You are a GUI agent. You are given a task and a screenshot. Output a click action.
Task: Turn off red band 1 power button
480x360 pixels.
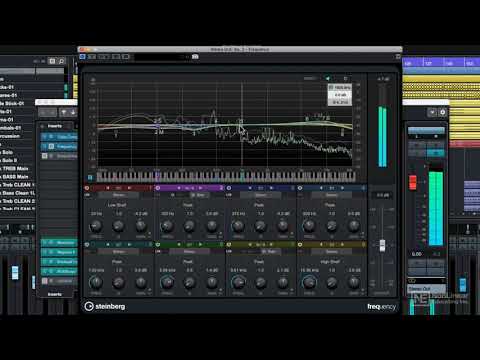click(87, 188)
